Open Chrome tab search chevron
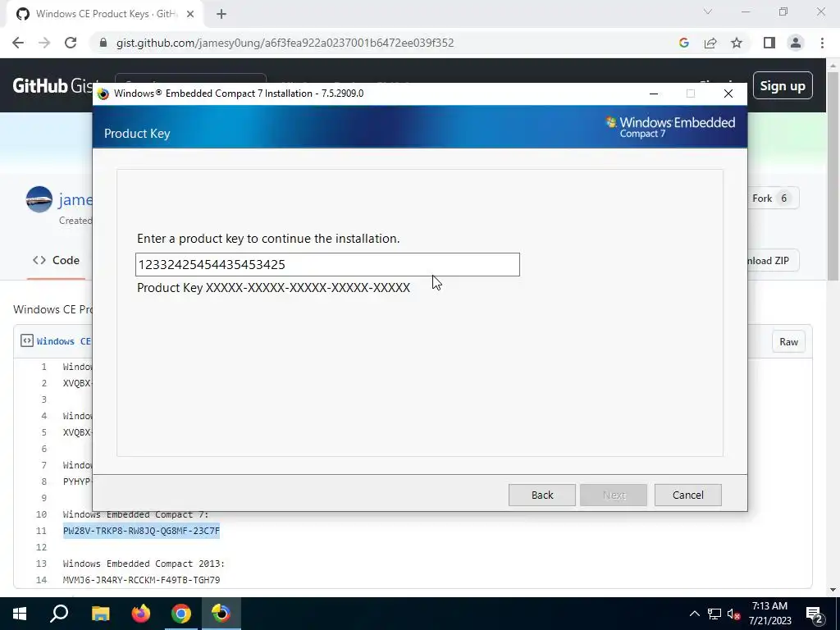Viewport: 840px width, 630px height. tap(708, 11)
